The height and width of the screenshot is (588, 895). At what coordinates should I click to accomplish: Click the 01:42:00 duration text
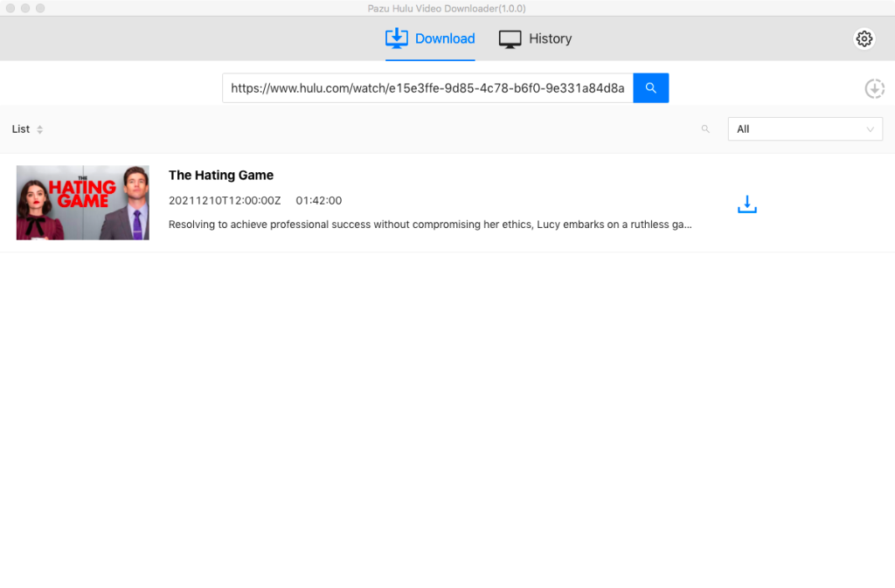click(x=318, y=201)
